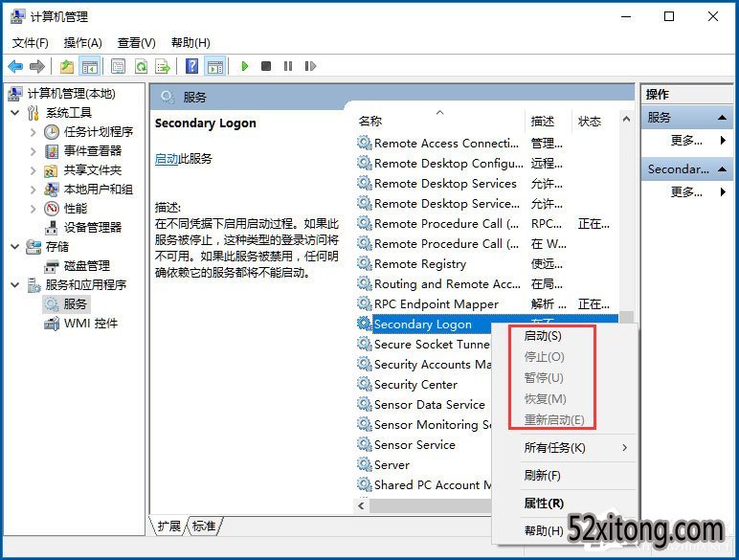The width and height of the screenshot is (739, 560).
Task: Select 属性(R) in the context menu
Action: (x=544, y=503)
